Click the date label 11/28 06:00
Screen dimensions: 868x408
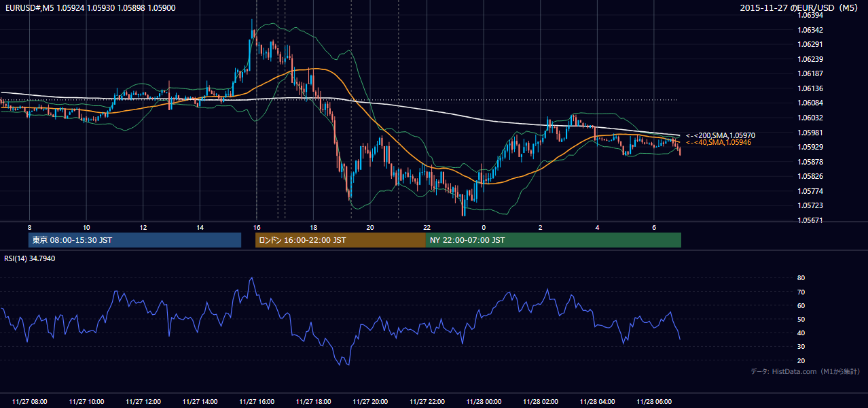point(653,402)
